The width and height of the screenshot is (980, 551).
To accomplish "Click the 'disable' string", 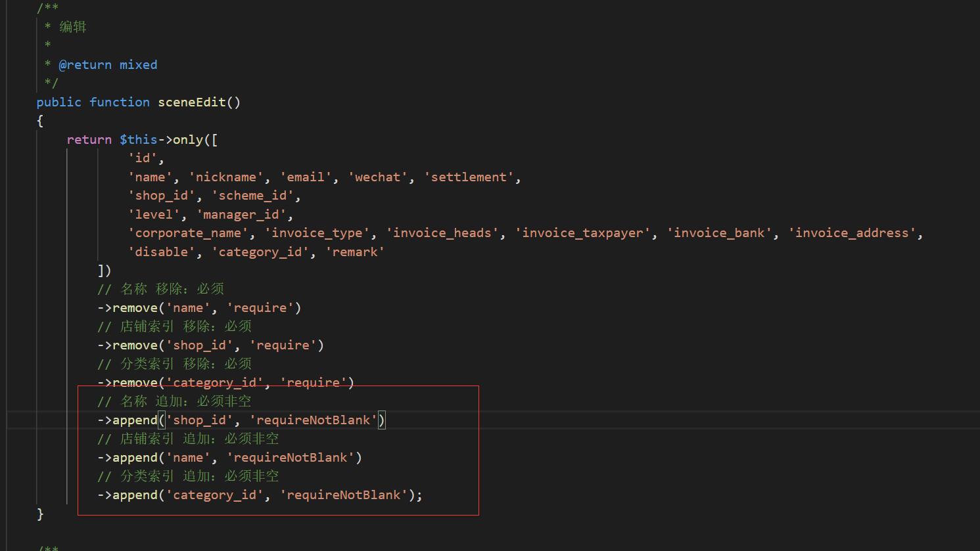I will click(x=162, y=252).
